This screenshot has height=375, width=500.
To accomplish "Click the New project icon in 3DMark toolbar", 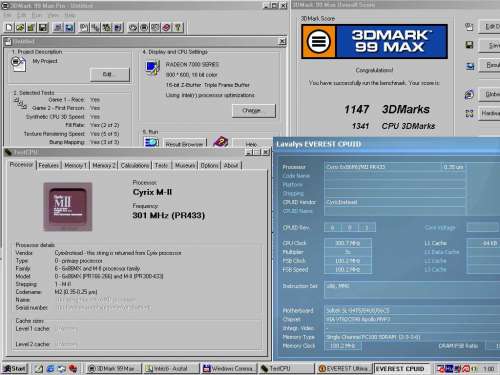I will (x=9, y=27).
